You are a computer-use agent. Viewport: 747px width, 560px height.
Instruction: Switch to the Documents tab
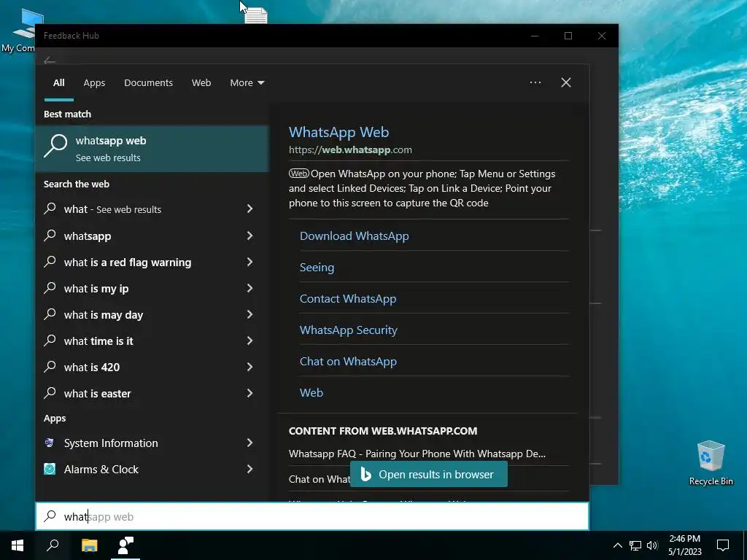point(148,83)
